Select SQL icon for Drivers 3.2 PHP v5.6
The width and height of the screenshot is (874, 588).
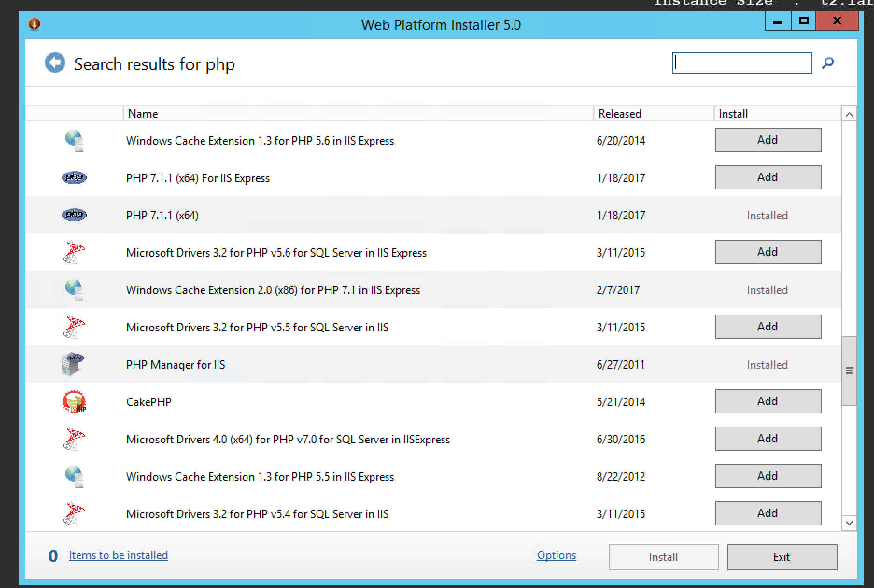(74, 252)
